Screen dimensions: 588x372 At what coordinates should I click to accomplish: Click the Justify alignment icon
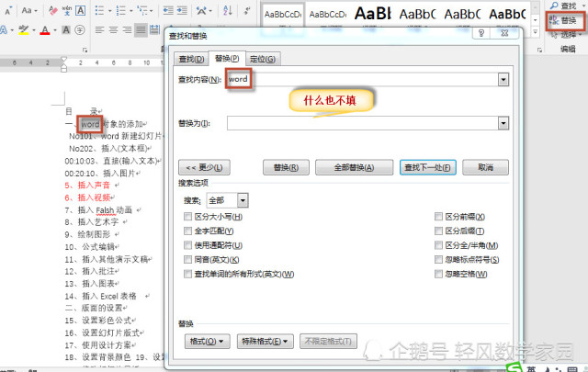(x=141, y=29)
